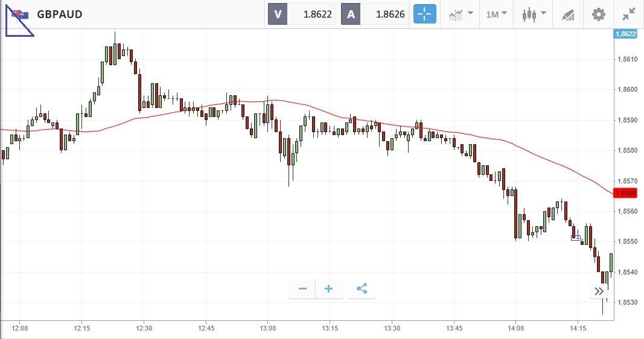
Task: Open the candlestick chart type dropdown
Action: pyautogui.click(x=534, y=14)
